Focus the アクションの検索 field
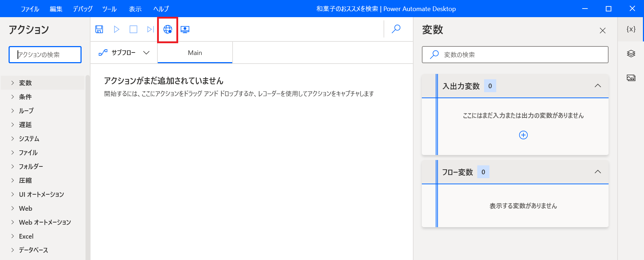 pyautogui.click(x=45, y=55)
